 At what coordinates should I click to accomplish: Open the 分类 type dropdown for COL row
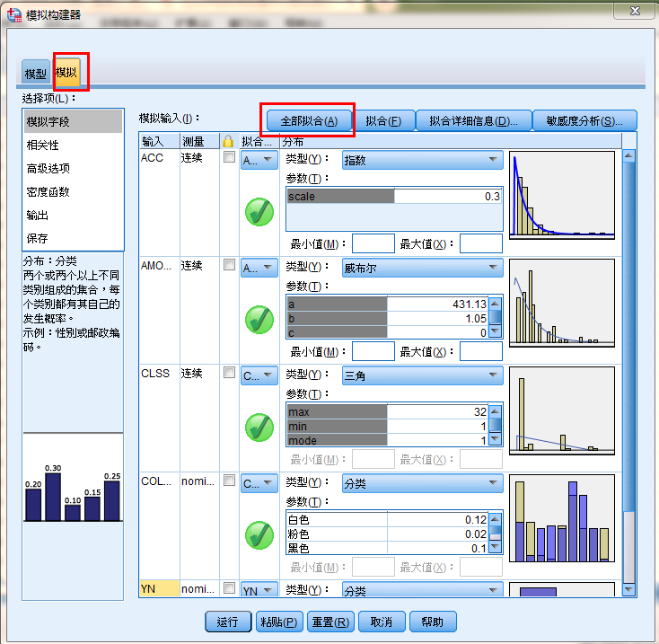(x=422, y=483)
